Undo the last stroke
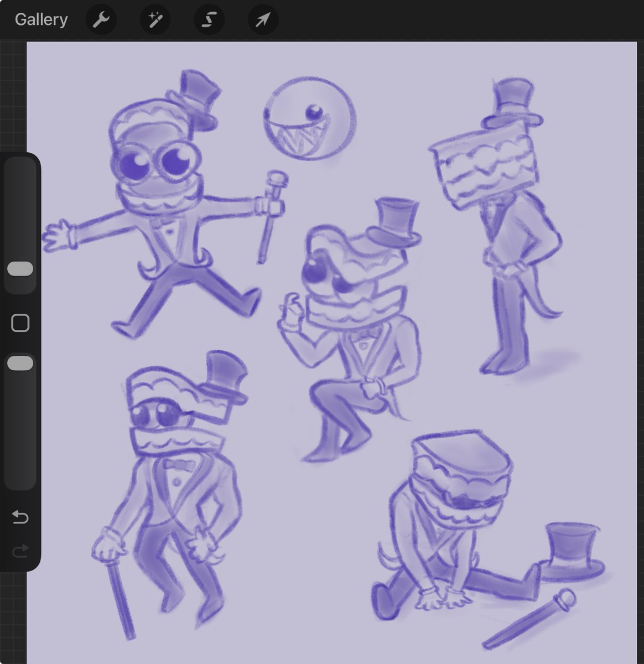Image resolution: width=644 pixels, height=664 pixels. pos(20,517)
